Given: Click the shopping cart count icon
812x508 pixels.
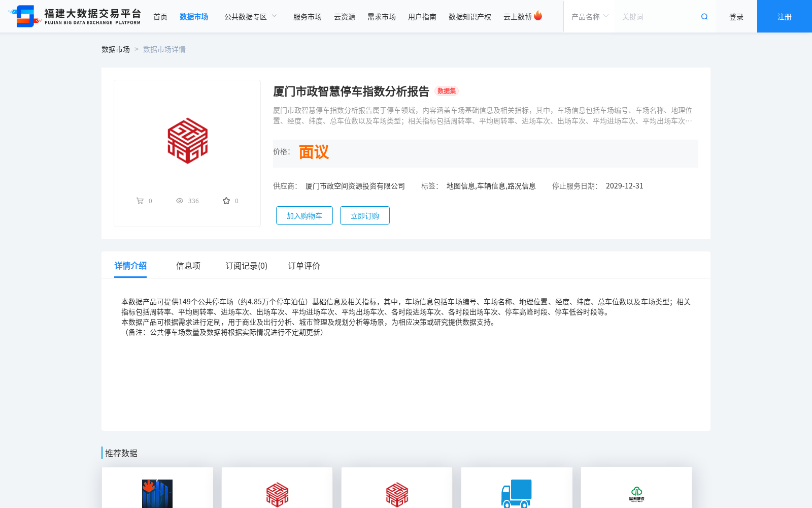Looking at the screenshot, I should (x=140, y=201).
